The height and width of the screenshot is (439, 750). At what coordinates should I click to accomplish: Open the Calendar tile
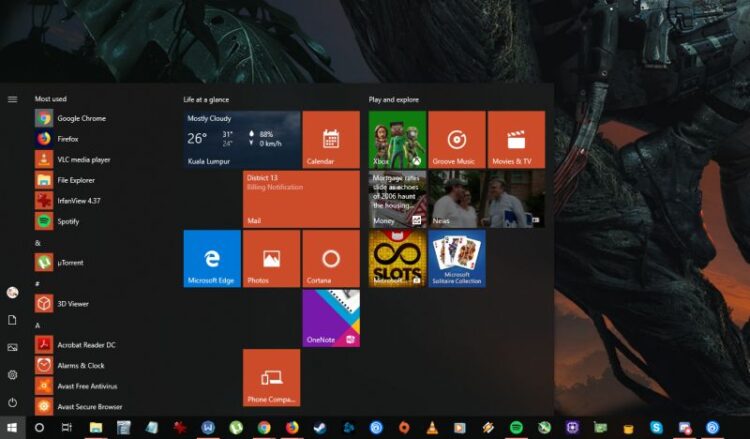(x=331, y=139)
